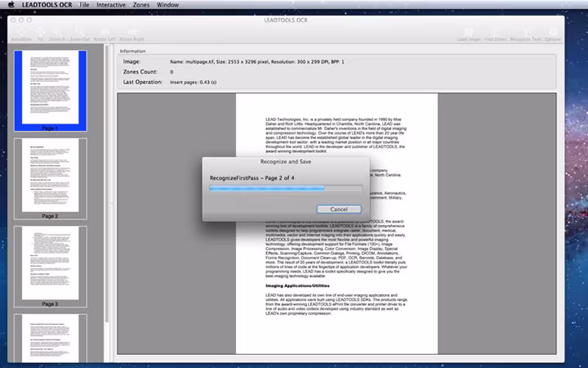Click the Zones Count value 0
The image size is (588, 368).
(171, 72)
